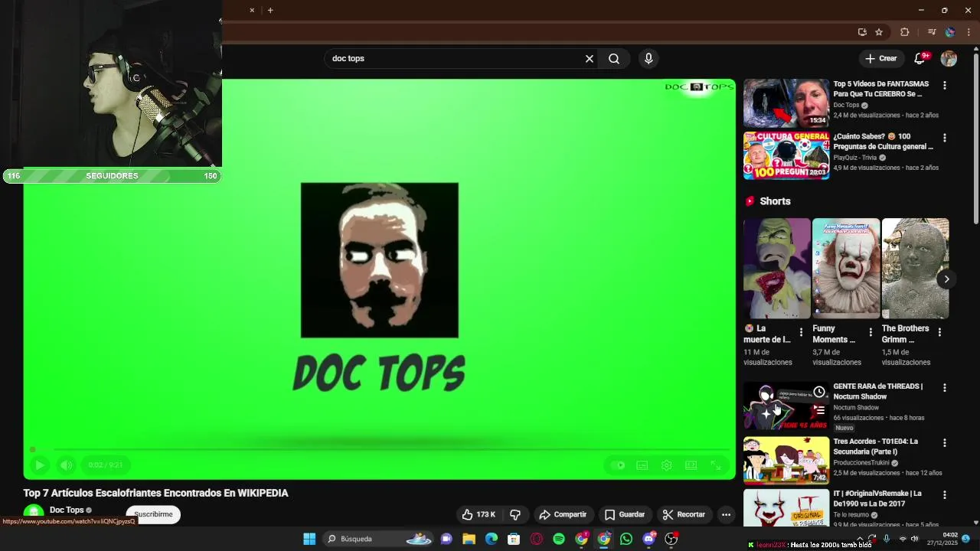Screen dimensions: 980x551
Task: Like the video with 173 K likes
Action: (x=479, y=515)
